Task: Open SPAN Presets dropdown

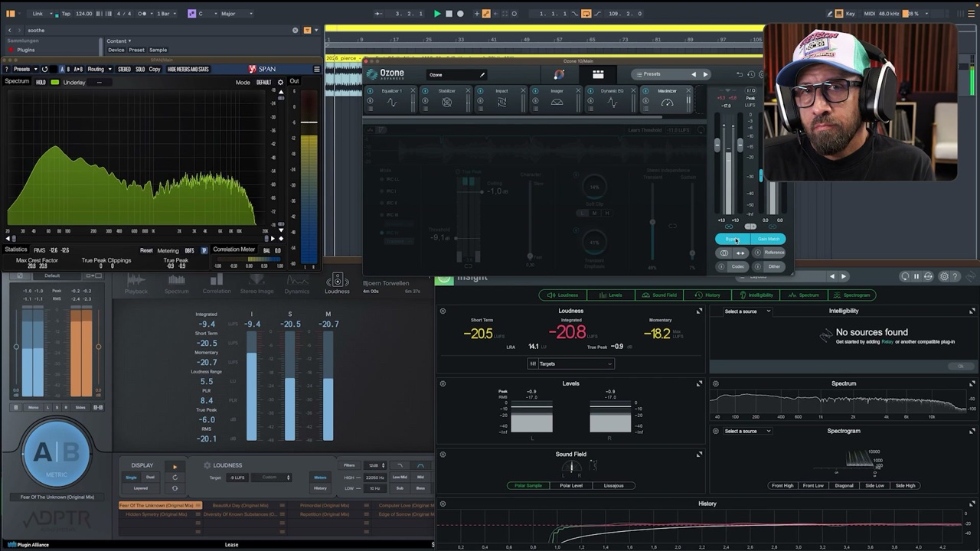Action: point(24,69)
